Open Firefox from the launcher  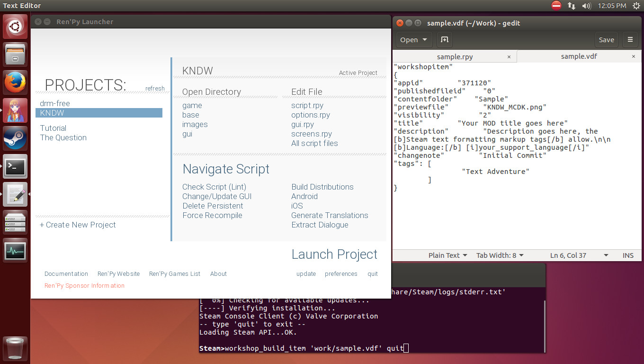point(16,82)
